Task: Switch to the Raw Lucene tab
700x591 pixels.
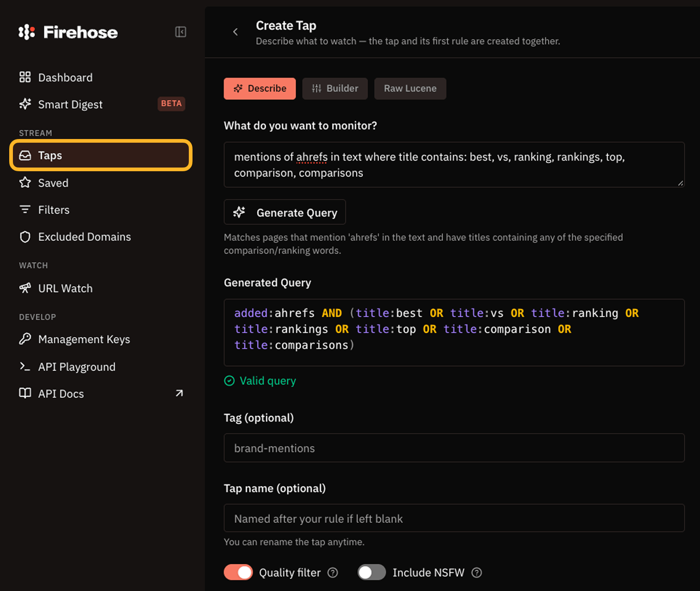Action: [410, 88]
